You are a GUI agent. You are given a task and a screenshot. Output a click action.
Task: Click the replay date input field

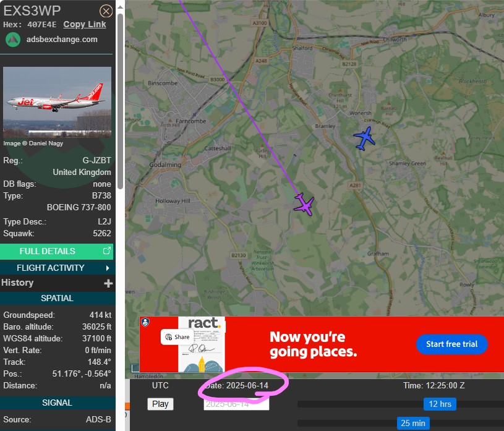236,404
